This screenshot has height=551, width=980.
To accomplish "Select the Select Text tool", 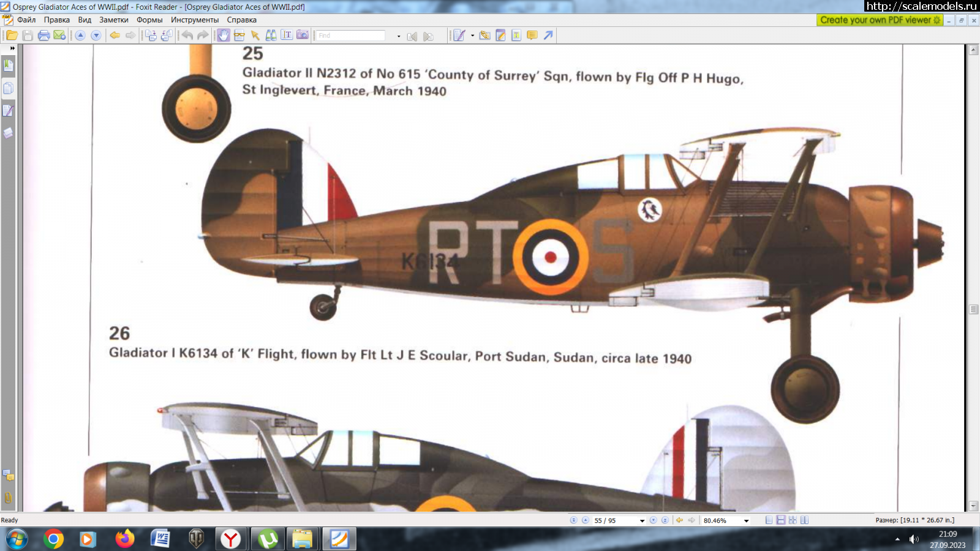I will tap(287, 36).
